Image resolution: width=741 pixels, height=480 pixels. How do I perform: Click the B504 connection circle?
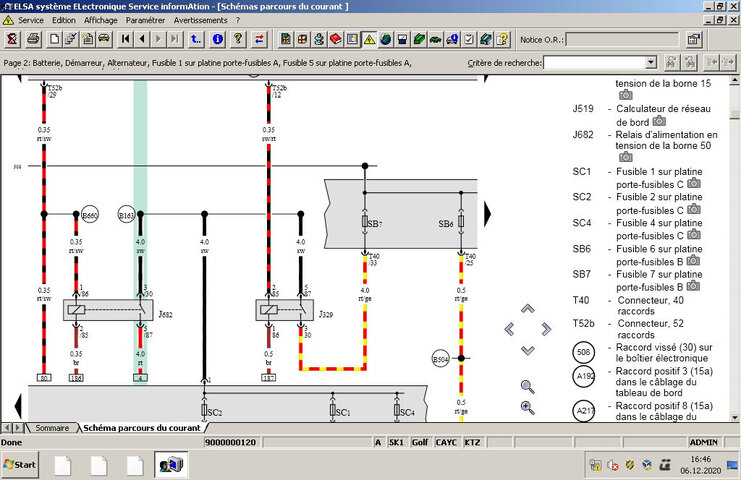440,359
